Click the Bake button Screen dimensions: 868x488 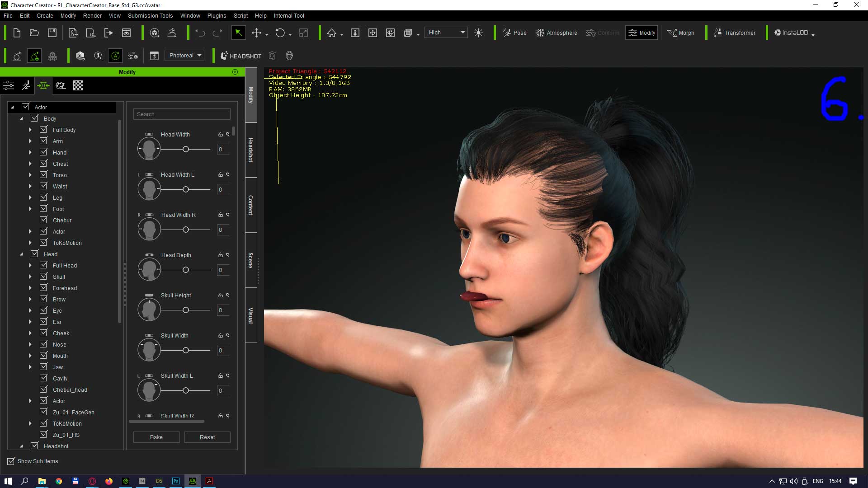pyautogui.click(x=156, y=437)
